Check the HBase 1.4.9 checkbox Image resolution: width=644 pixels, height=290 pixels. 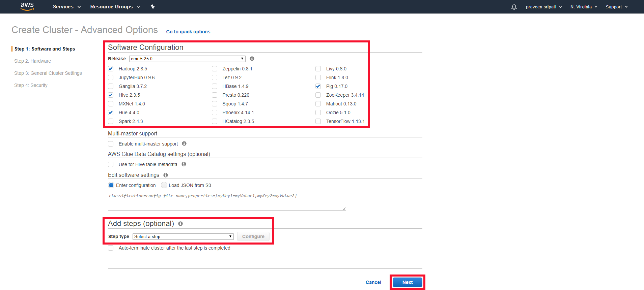click(215, 86)
